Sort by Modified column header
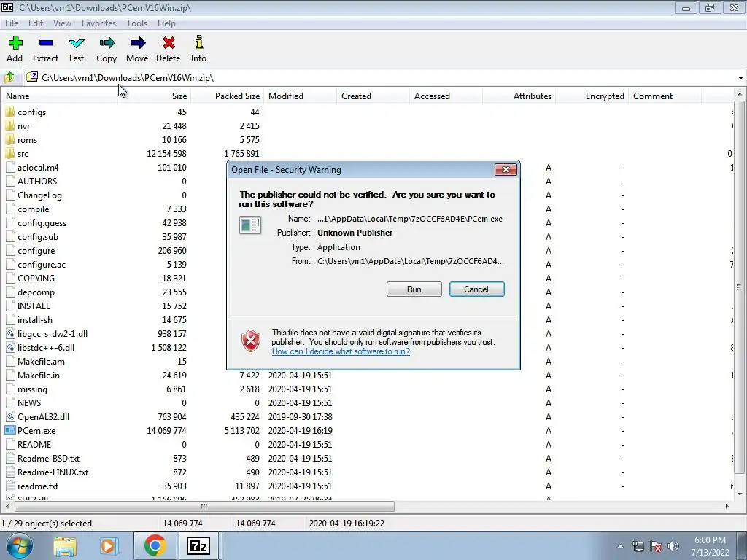This screenshot has height=560, width=747. [300, 96]
